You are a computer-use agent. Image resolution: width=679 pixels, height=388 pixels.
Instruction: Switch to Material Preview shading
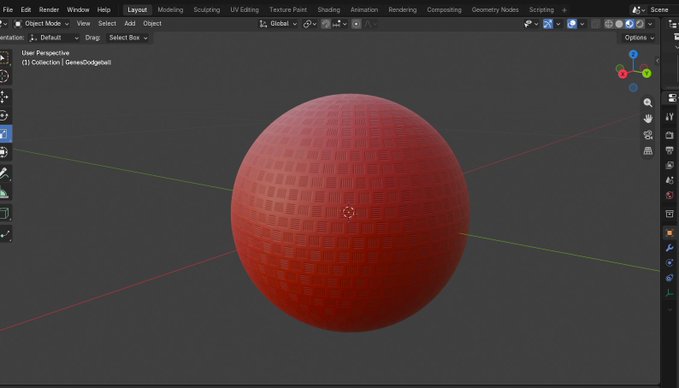point(629,24)
